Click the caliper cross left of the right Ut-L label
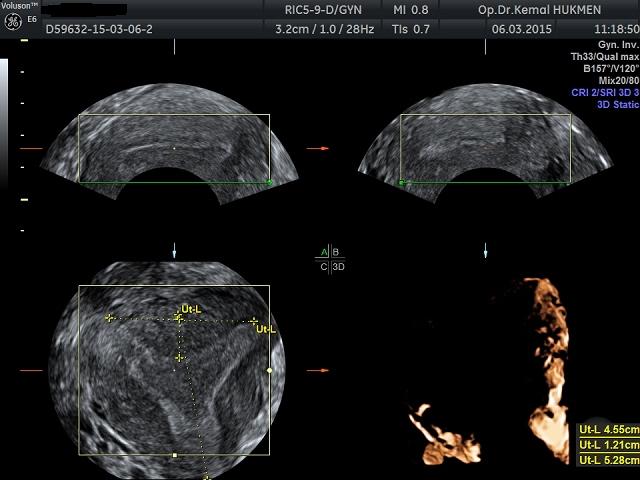 point(253,321)
